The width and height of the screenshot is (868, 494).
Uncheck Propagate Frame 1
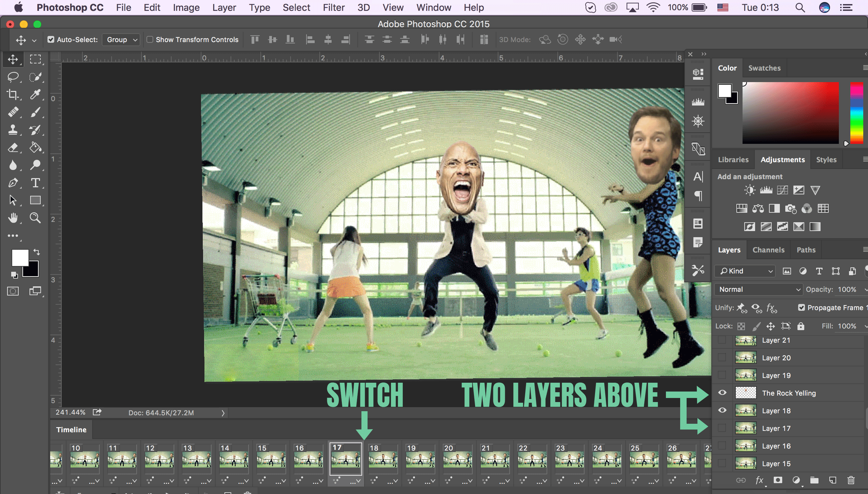pos(802,307)
